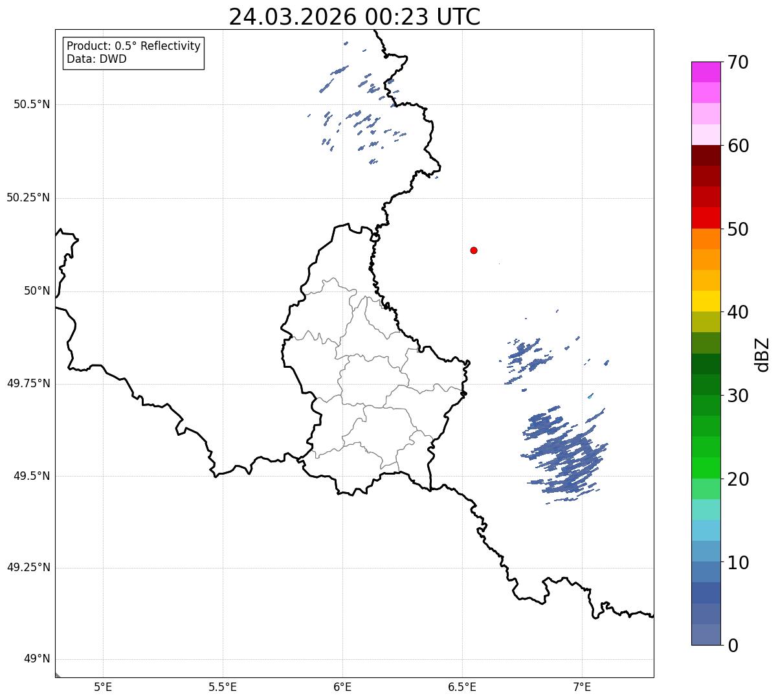This screenshot has height=700, width=778.
Task: Click the red radar site marker
Action: click(x=474, y=250)
